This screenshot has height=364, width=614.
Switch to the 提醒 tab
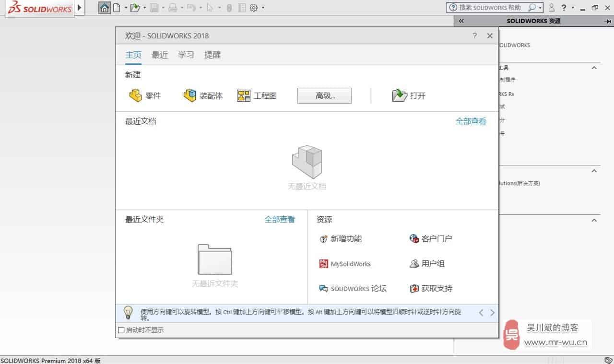coord(213,55)
